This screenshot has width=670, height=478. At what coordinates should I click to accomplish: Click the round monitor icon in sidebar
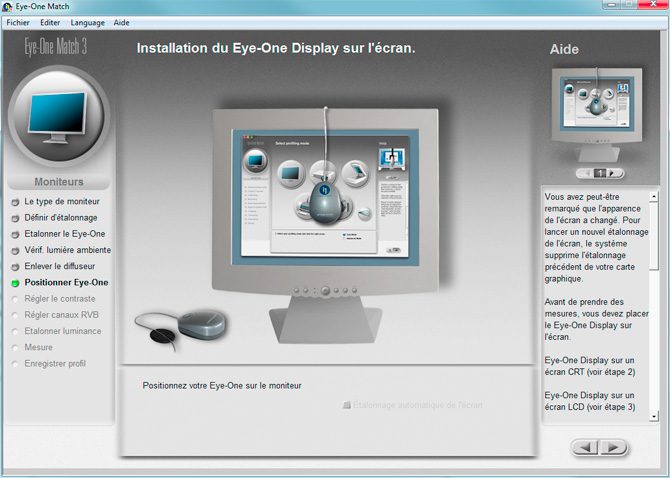(59, 117)
